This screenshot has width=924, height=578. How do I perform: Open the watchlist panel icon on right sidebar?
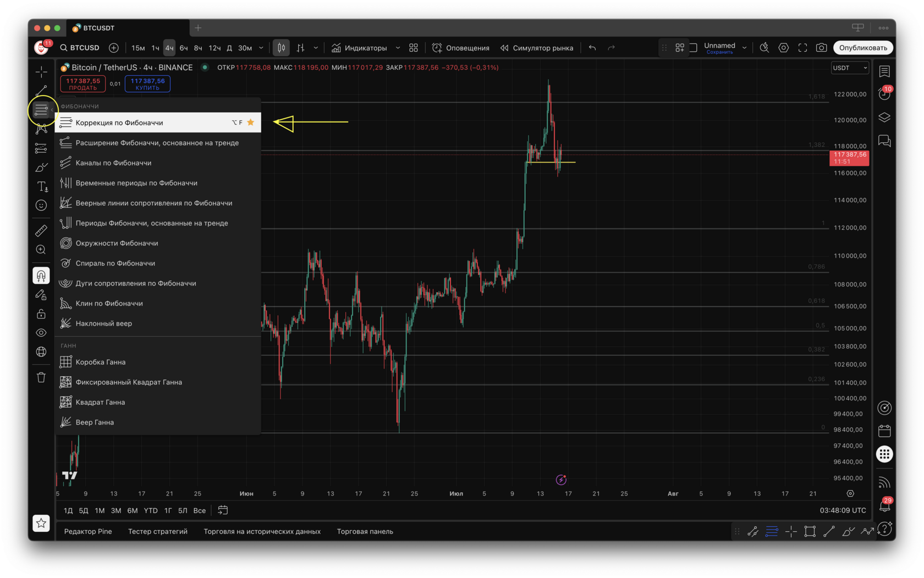point(884,71)
